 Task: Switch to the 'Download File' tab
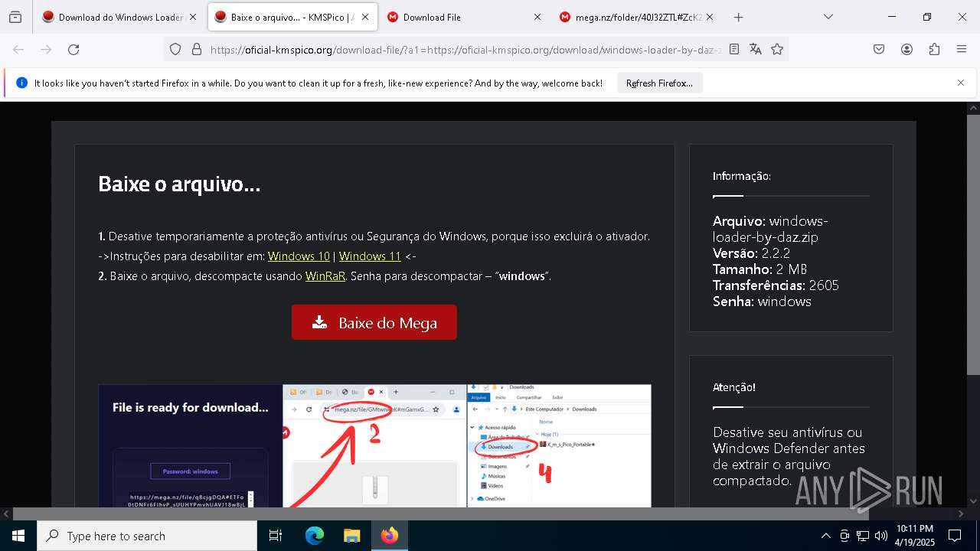click(x=464, y=17)
